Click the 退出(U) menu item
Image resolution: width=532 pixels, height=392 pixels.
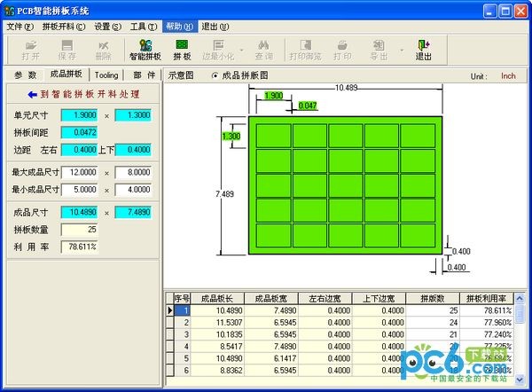(215, 27)
